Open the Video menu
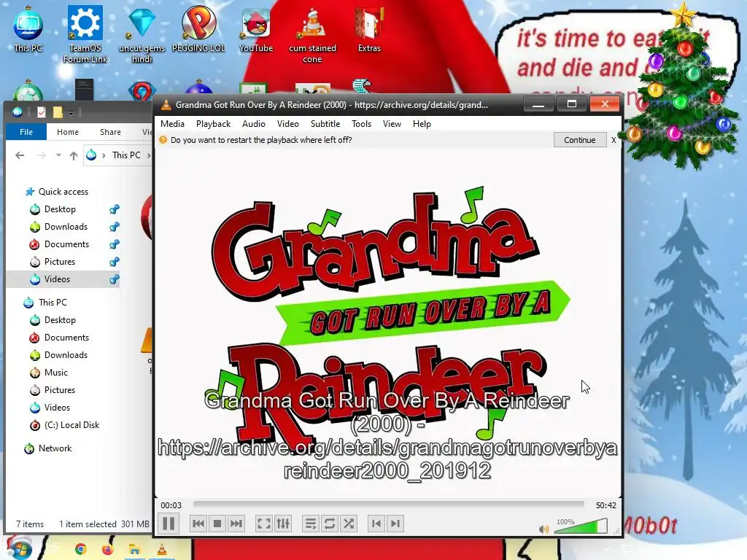 pyautogui.click(x=288, y=124)
